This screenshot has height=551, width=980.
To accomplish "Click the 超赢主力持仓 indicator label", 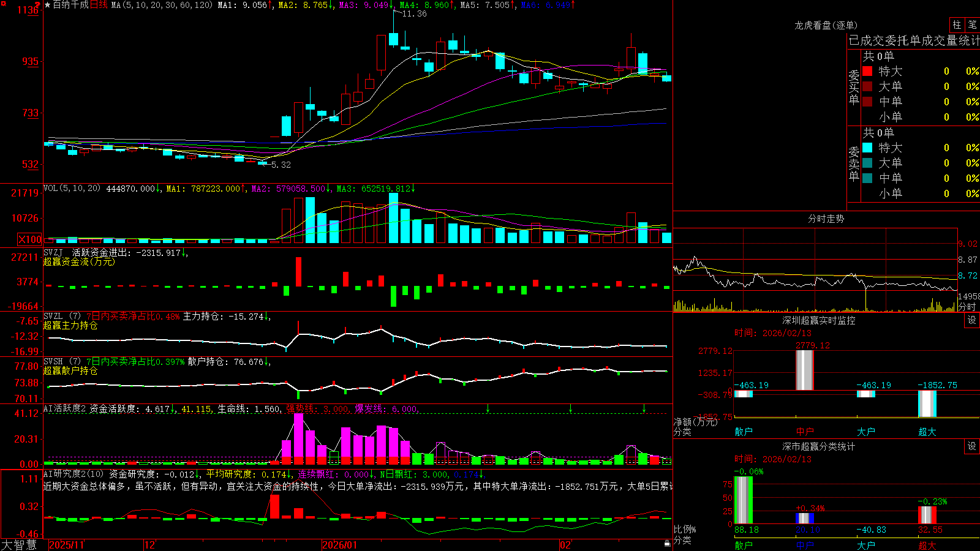I will pyautogui.click(x=70, y=325).
